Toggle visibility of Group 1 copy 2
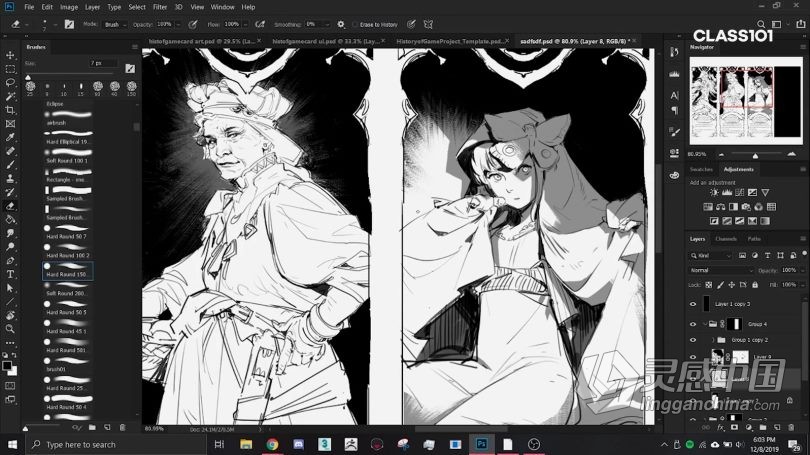This screenshot has width=810, height=455. click(x=693, y=340)
